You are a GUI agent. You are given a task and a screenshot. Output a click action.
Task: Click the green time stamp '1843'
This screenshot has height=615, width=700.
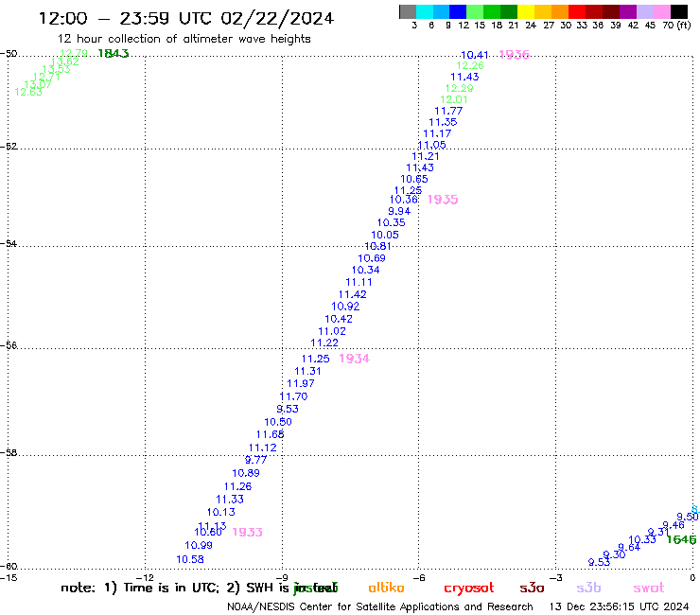pyautogui.click(x=113, y=54)
